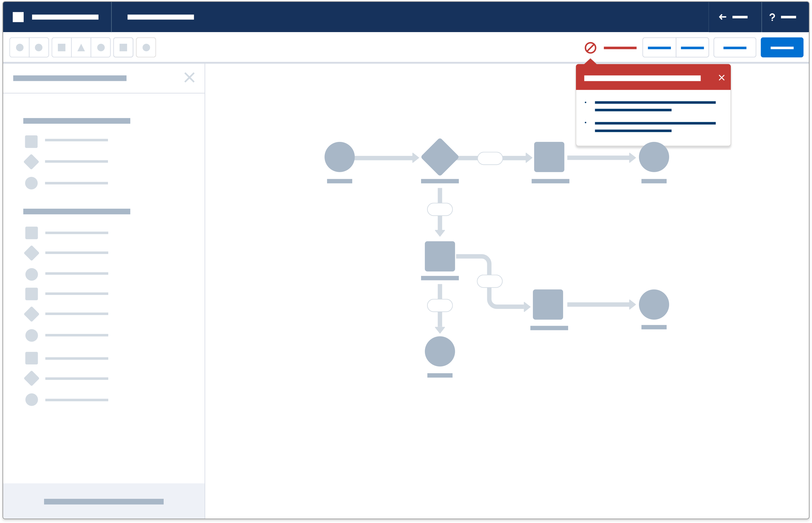Screen dimensions: 812x523
Task: Select the square shape tool in the toolbar
Action: click(61, 47)
